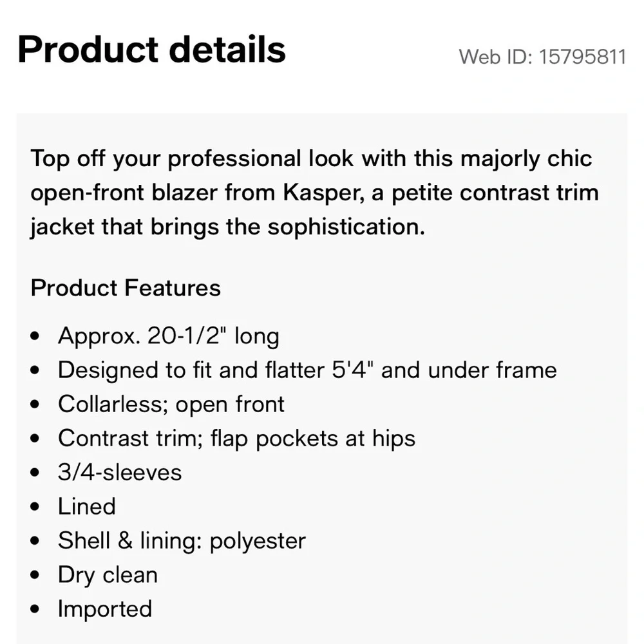Click the Shell & lining: polyester item

coord(182,540)
